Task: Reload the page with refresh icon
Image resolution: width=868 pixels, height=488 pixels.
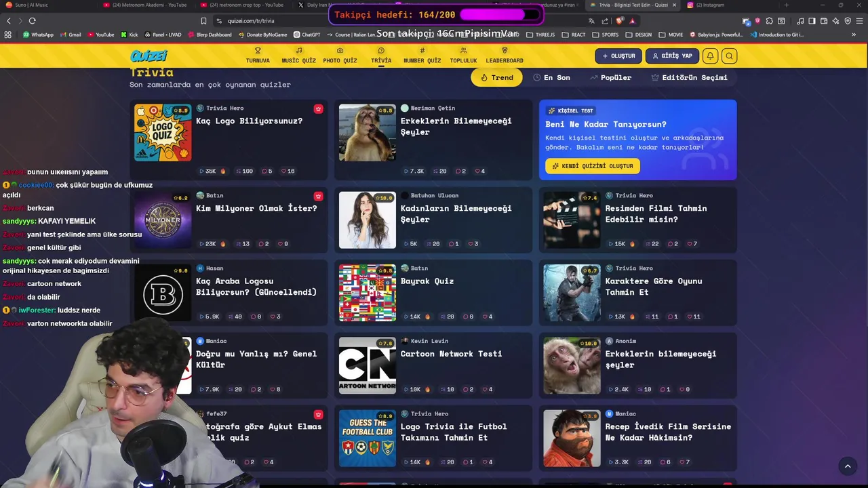Action: coord(33,21)
